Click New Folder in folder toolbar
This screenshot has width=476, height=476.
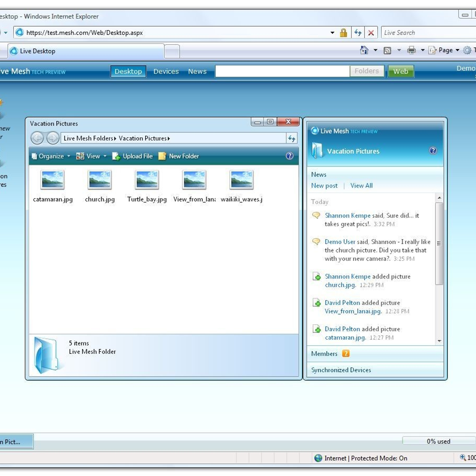click(178, 156)
